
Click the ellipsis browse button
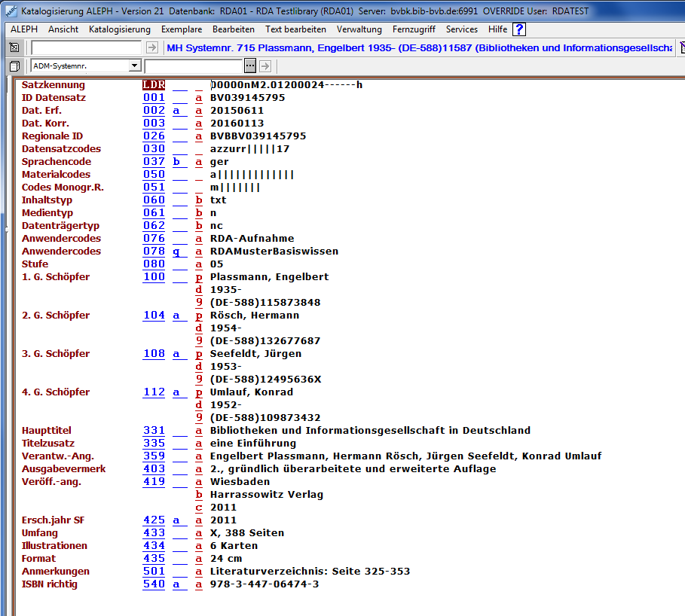coord(250,66)
